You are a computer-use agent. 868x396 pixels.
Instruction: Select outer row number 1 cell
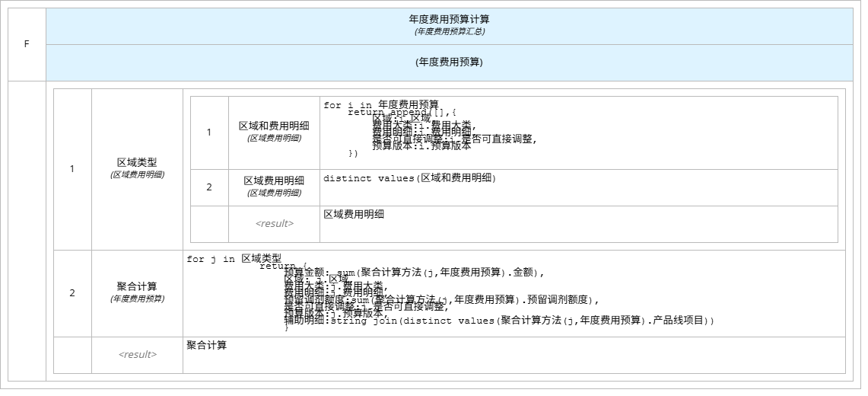[x=72, y=169]
